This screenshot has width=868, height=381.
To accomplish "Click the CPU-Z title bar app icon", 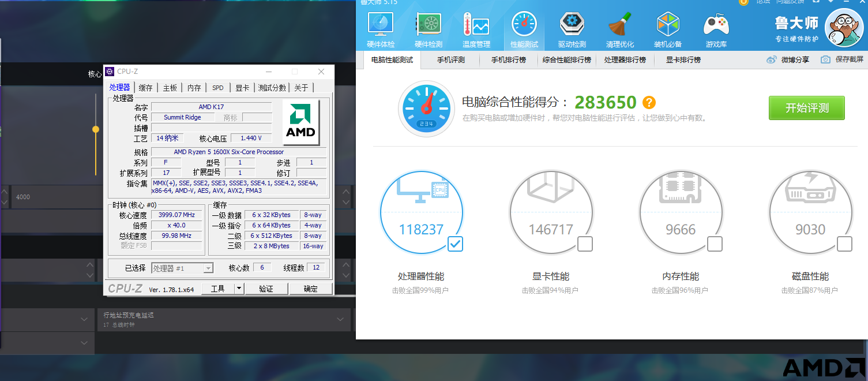I will pyautogui.click(x=110, y=72).
